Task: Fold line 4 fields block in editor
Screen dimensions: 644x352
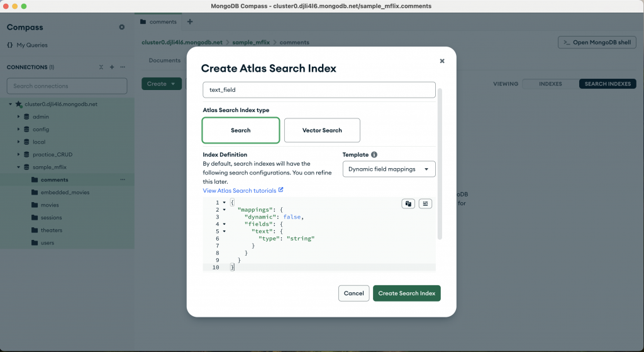Action: [x=225, y=224]
